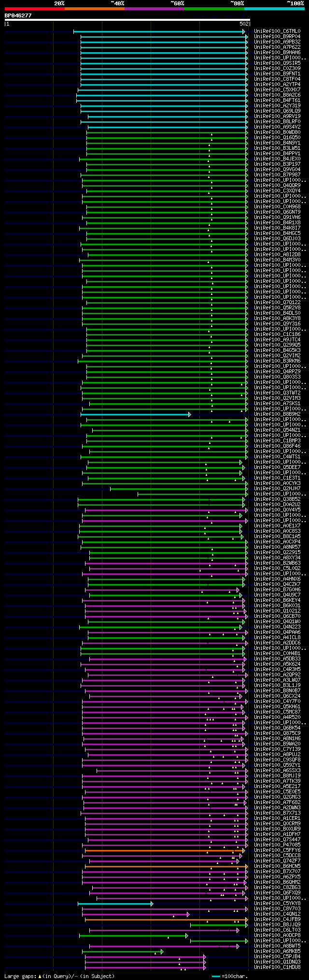Open hit UniRef100_B0WD80
The width and height of the screenshot is (309, 980).
[x=277, y=132]
